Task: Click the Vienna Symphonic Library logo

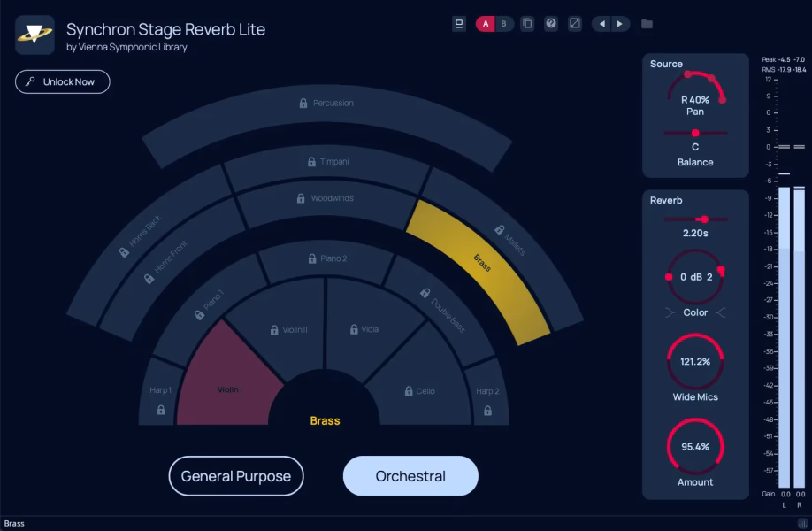Action: (34, 35)
